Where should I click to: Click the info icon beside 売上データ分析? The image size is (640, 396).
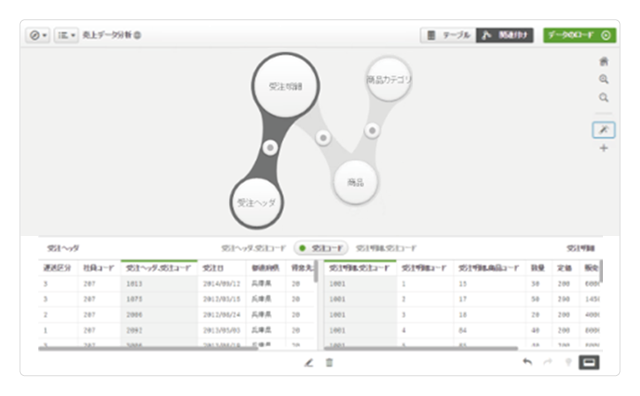(x=138, y=35)
